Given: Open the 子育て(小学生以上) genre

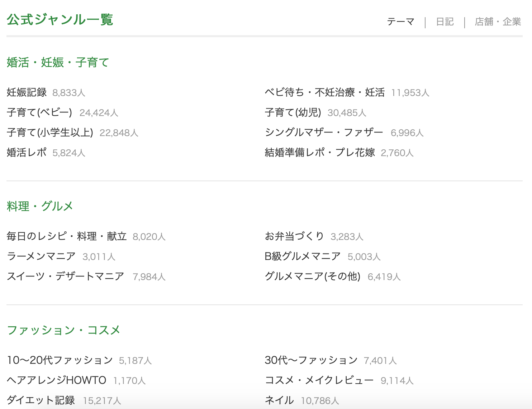Looking at the screenshot, I should pos(50,133).
